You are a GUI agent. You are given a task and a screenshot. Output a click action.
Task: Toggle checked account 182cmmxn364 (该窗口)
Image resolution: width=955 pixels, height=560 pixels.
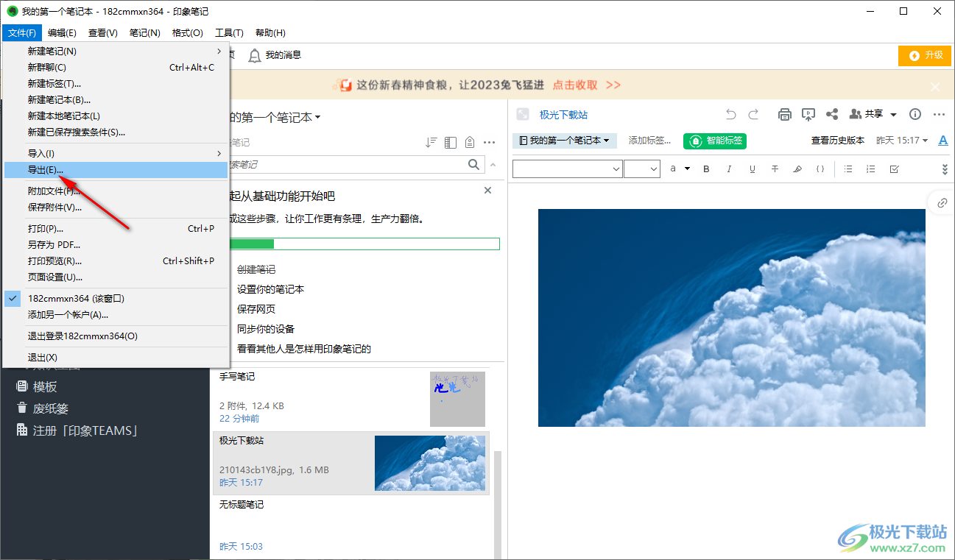point(116,299)
